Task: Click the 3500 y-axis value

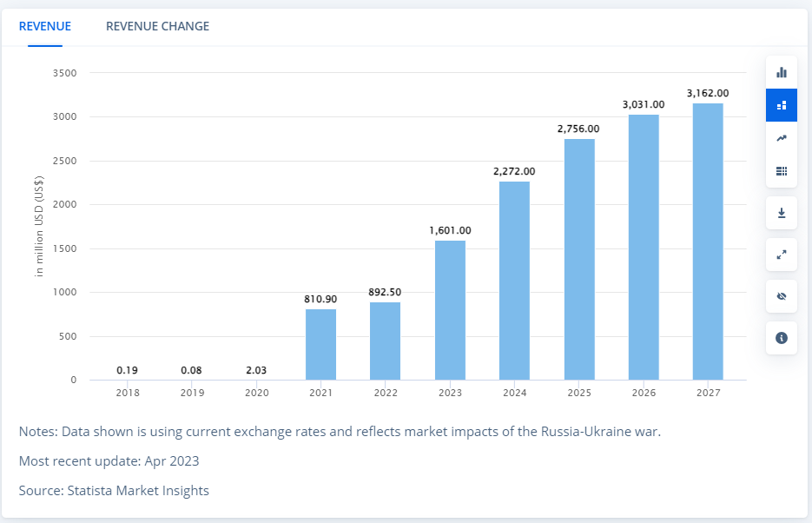Action: (65, 73)
